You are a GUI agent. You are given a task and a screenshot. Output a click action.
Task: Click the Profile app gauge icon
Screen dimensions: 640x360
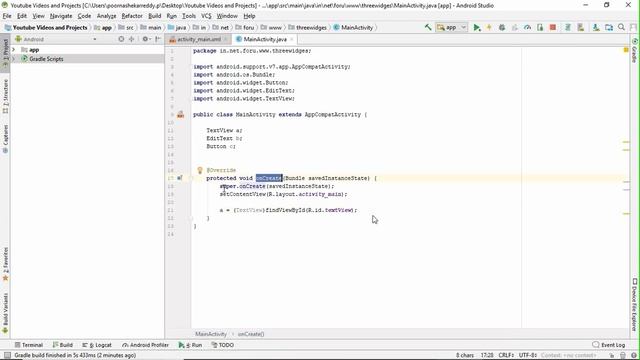[527, 27]
